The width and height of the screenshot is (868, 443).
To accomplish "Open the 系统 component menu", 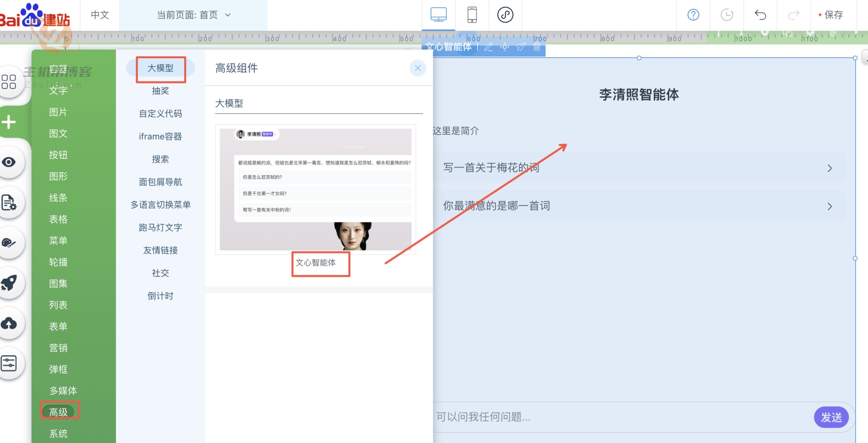I will click(58, 434).
